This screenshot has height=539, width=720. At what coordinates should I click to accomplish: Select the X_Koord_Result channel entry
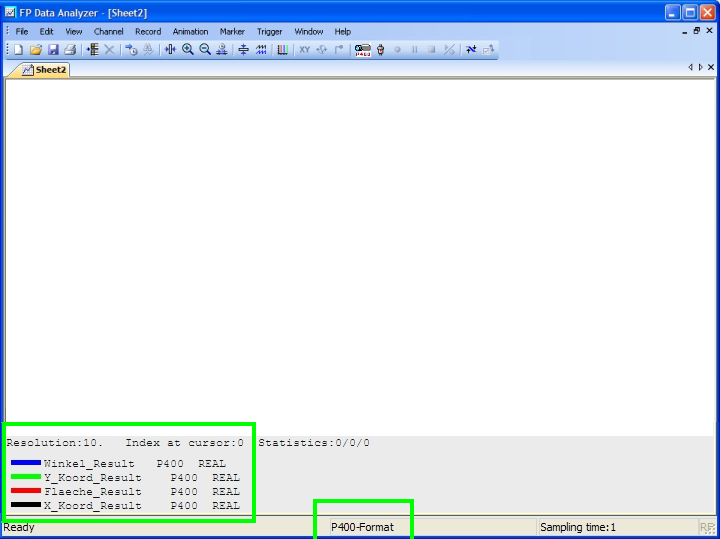click(93, 506)
